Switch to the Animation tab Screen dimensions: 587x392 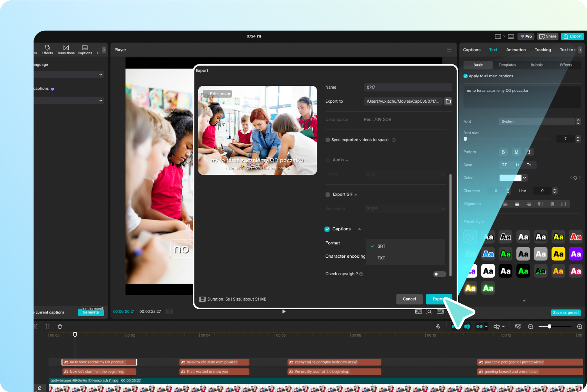pyautogui.click(x=516, y=50)
